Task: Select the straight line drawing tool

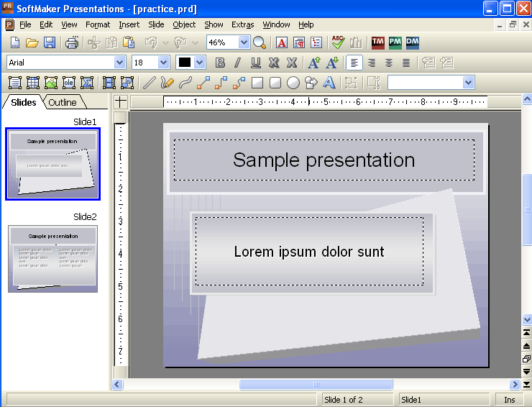Action: pyautogui.click(x=150, y=83)
